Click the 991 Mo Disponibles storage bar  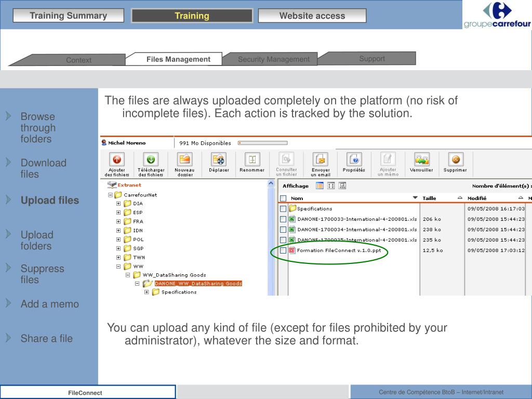262,143
